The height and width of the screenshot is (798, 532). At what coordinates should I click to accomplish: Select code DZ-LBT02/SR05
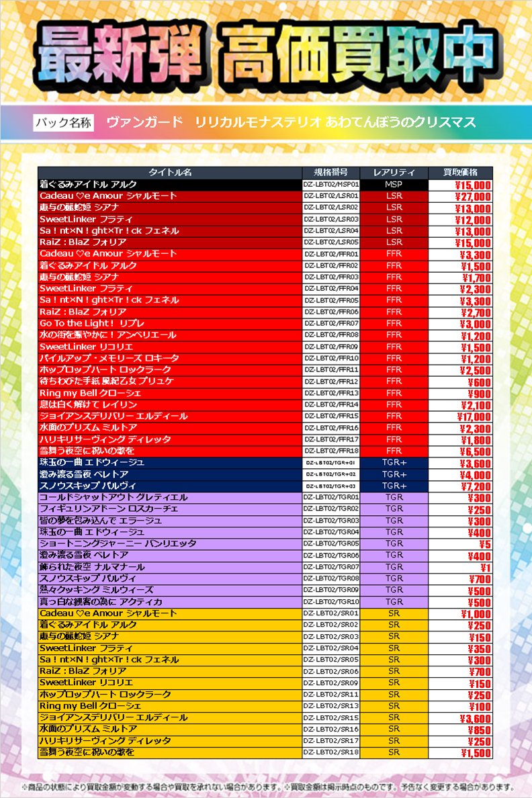tap(331, 660)
